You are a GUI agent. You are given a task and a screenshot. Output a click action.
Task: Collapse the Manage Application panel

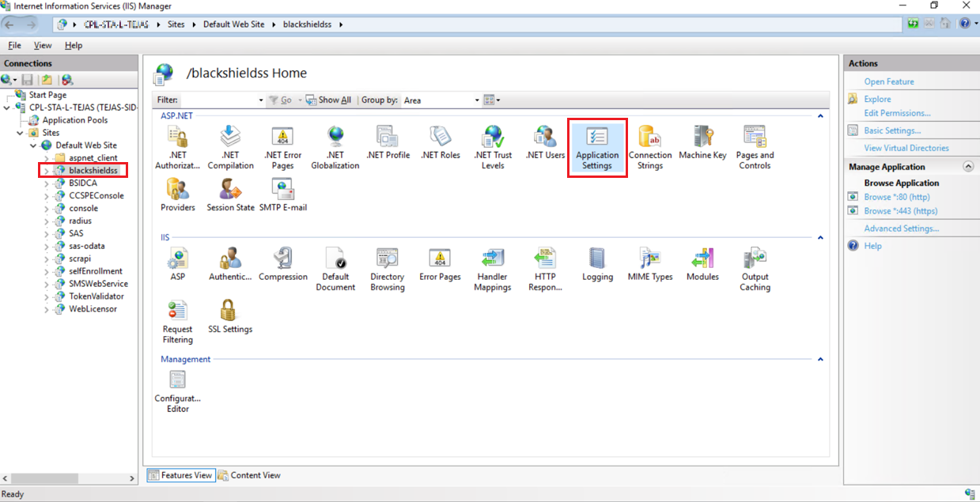point(967,167)
